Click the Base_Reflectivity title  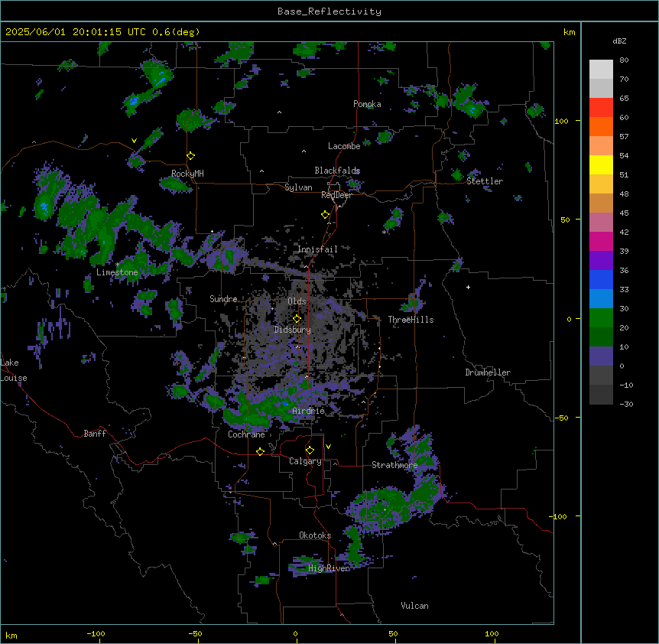tap(329, 11)
